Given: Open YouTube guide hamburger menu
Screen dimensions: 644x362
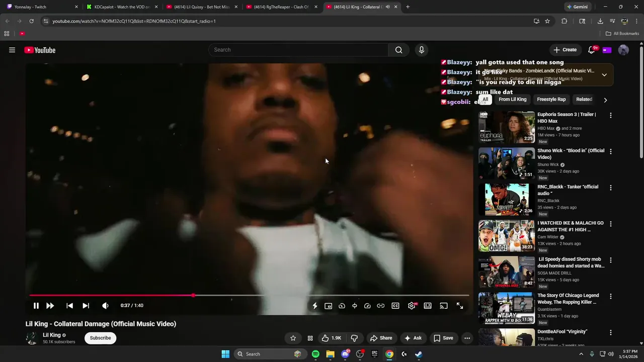Looking at the screenshot, I should point(12,50).
